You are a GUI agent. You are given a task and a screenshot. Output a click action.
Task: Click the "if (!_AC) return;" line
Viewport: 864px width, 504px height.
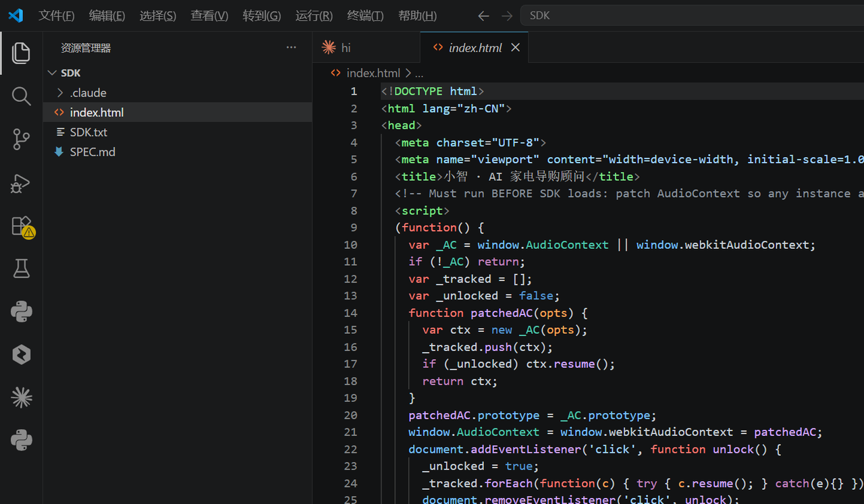[x=467, y=261]
